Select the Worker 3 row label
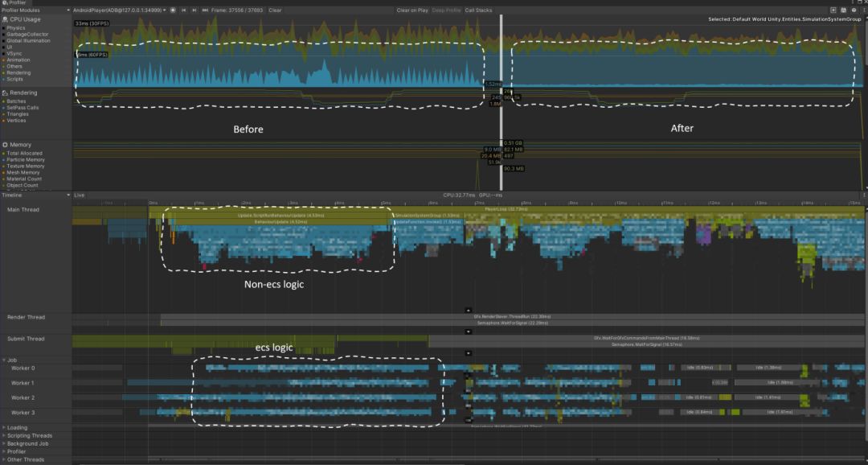This screenshot has height=465, width=868. 23,413
